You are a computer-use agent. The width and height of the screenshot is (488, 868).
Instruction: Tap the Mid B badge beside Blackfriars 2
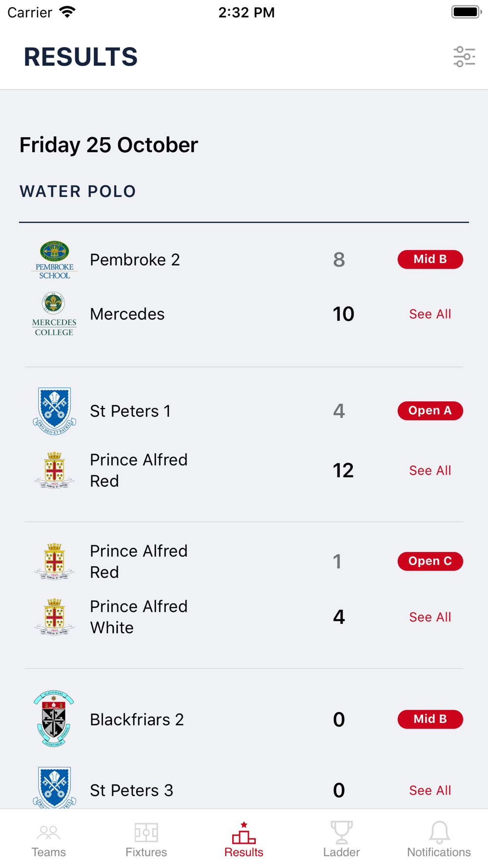[x=430, y=719]
